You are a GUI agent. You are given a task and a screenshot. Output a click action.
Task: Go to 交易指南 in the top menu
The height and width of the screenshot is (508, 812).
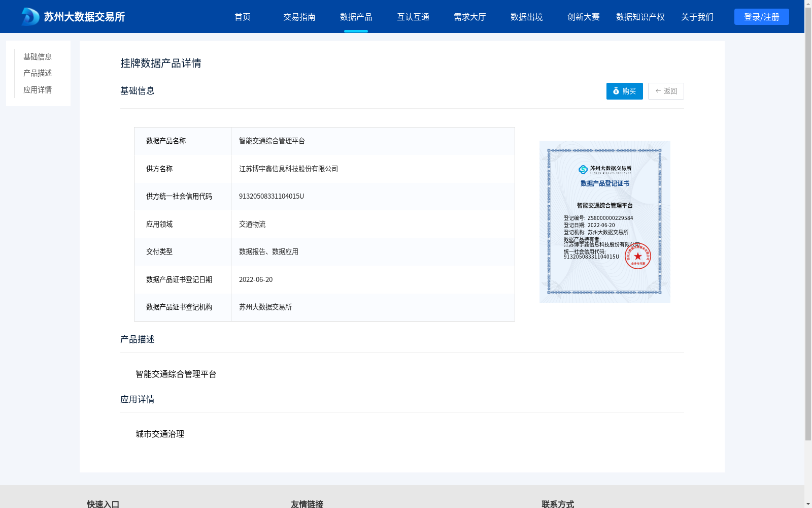[x=299, y=17]
